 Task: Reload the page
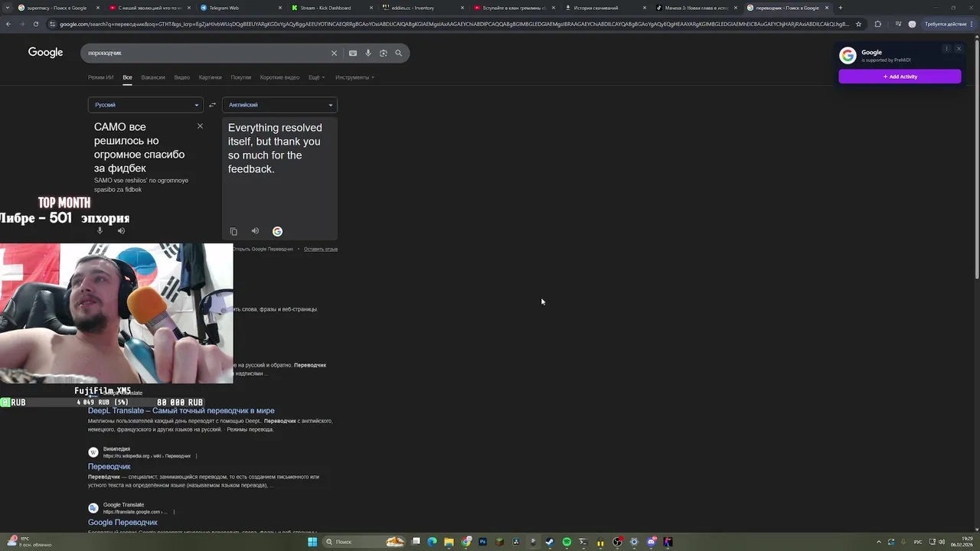coord(35,24)
